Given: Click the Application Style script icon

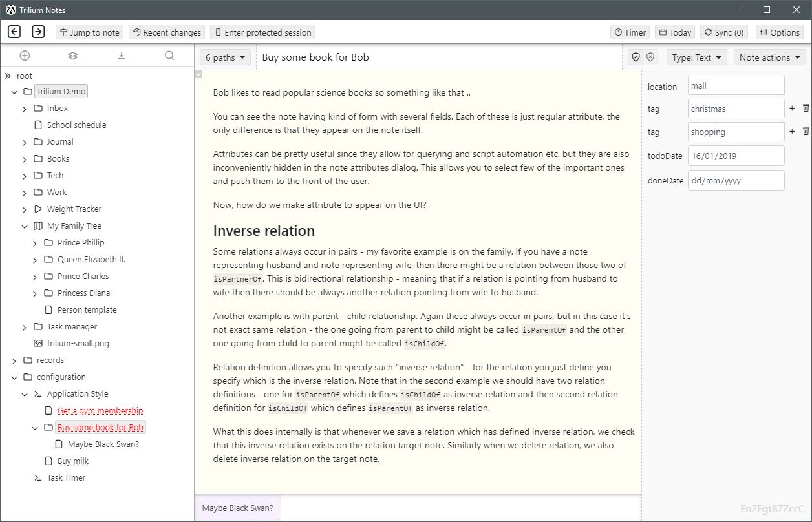Looking at the screenshot, I should (x=38, y=393).
